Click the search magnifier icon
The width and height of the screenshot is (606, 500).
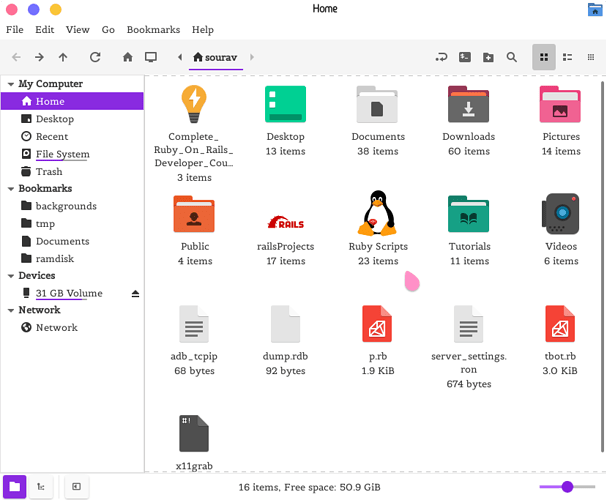(511, 58)
